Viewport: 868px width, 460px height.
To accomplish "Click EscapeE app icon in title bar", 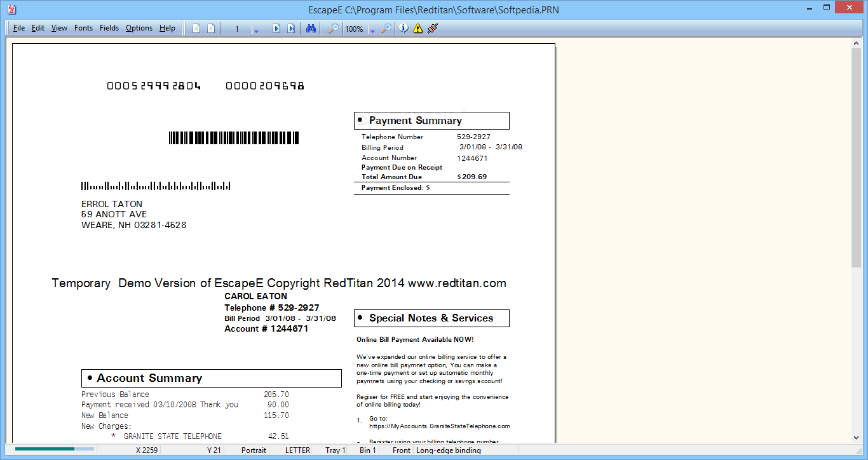I will 12,10.
